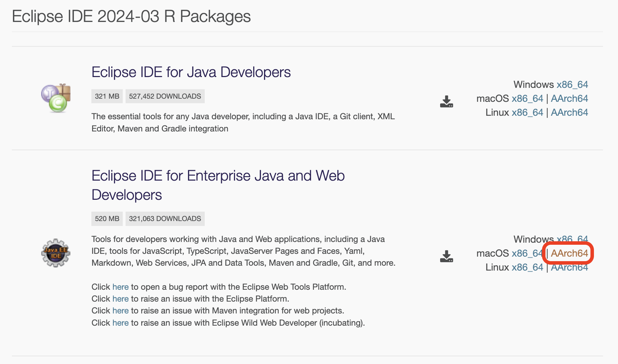Open Eclipse IDE for Enterprise Java and Web Developers
This screenshot has height=364, width=618.
pos(218,185)
